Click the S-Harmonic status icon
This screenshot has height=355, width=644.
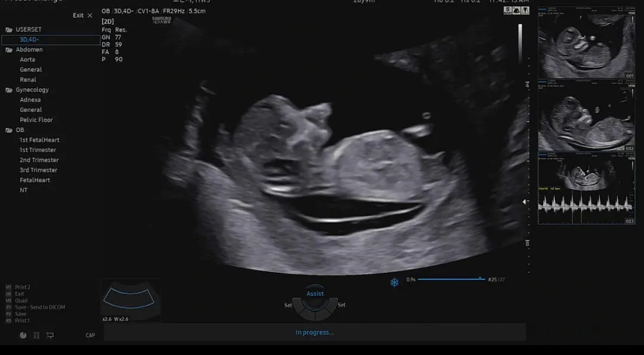point(508,11)
